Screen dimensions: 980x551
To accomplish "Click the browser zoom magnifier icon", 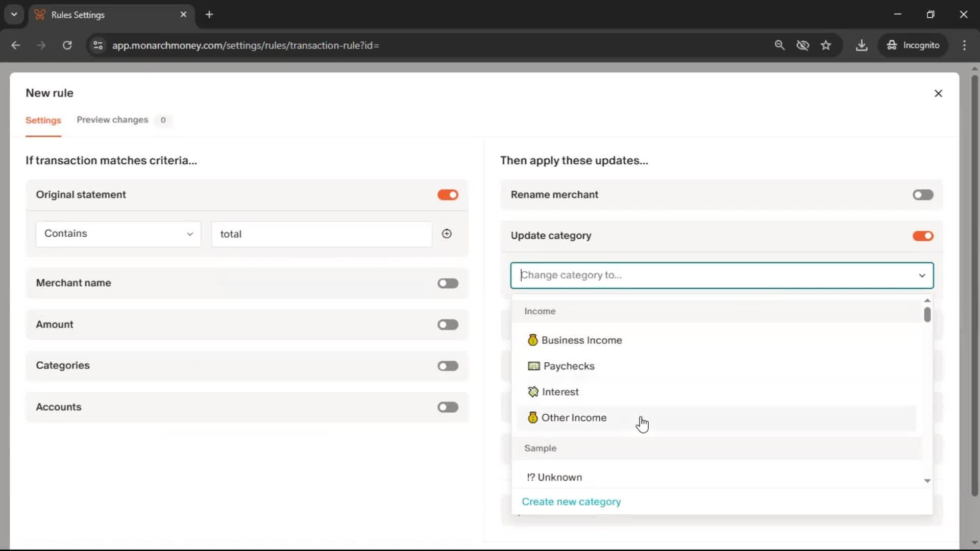I will pos(779,45).
